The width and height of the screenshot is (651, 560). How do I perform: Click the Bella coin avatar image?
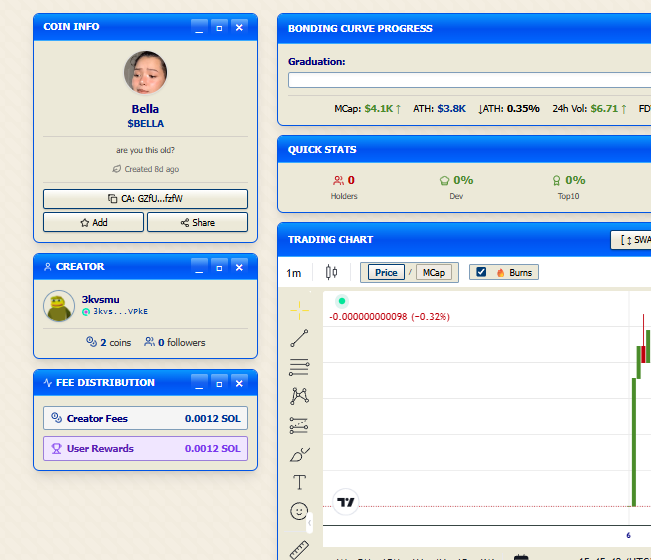tap(145, 73)
